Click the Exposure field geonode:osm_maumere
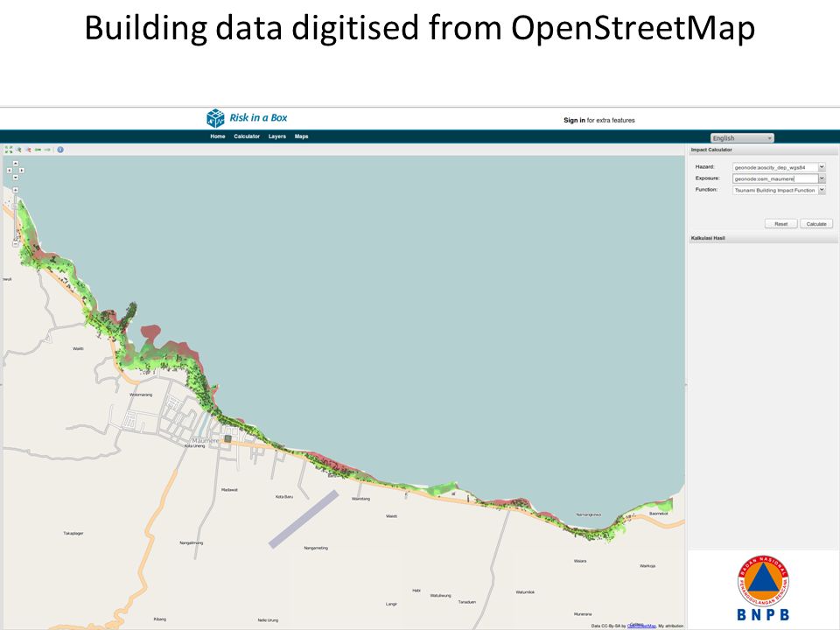Screen dimensions: 840x630 click(x=775, y=178)
